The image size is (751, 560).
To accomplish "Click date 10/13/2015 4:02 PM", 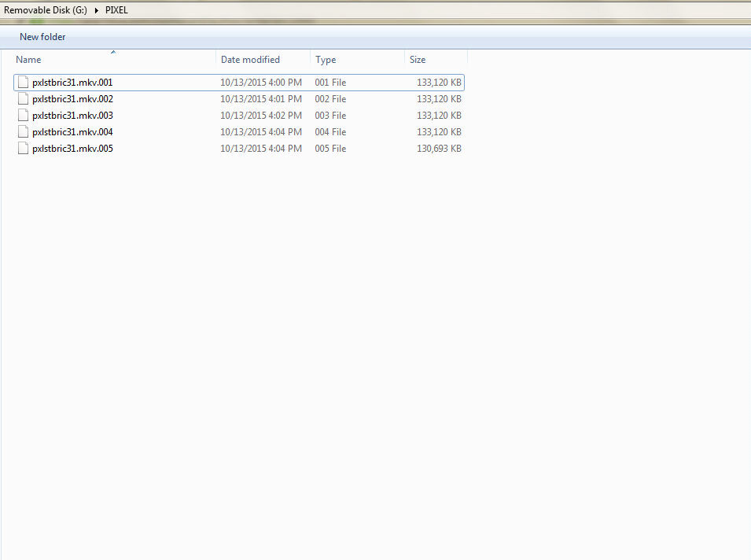I will pos(261,116).
